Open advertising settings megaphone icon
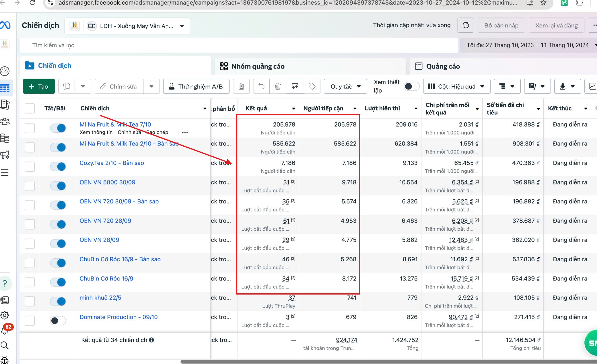597x364 pixels. click(5, 155)
